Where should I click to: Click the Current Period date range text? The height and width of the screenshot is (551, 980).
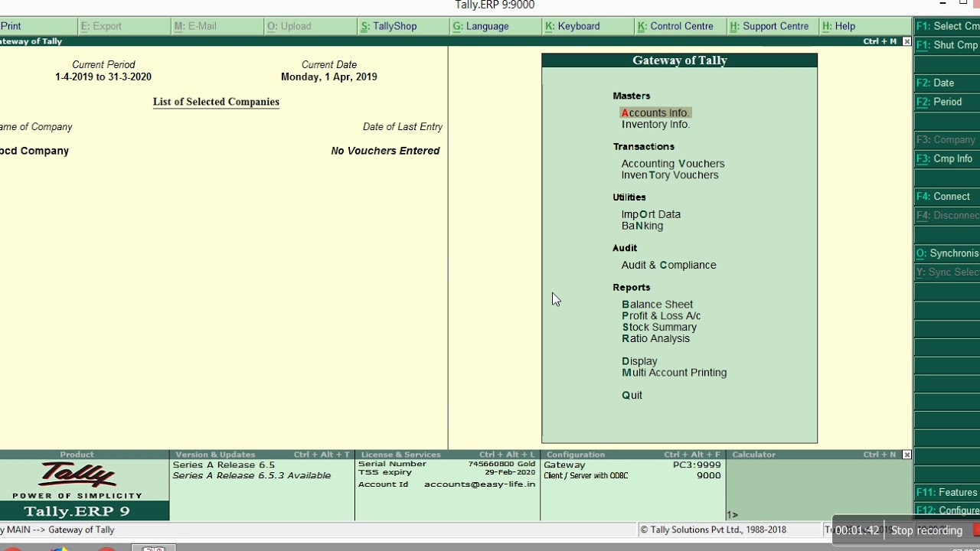103,77
